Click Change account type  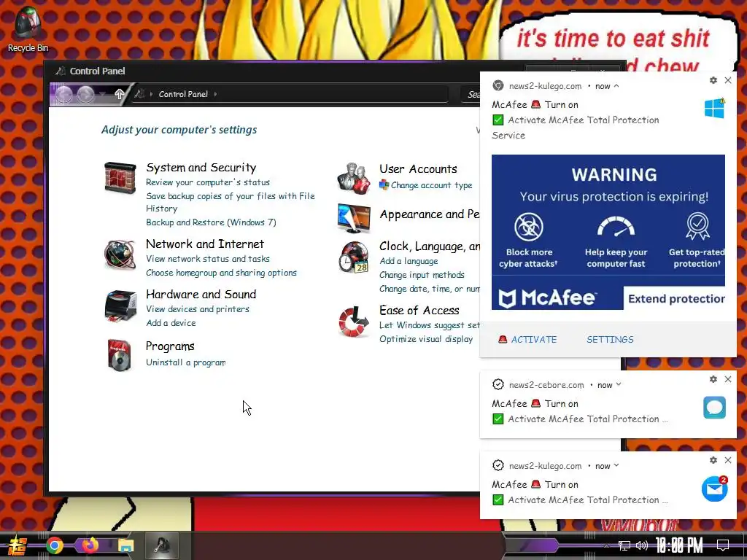pyautogui.click(x=432, y=185)
